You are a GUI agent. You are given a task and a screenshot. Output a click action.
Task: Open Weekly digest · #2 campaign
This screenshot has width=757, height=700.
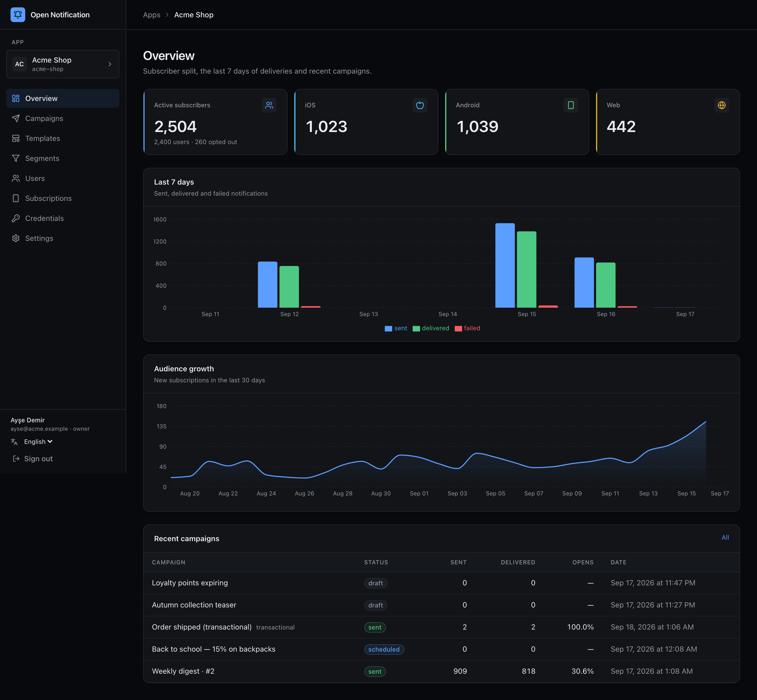click(183, 671)
